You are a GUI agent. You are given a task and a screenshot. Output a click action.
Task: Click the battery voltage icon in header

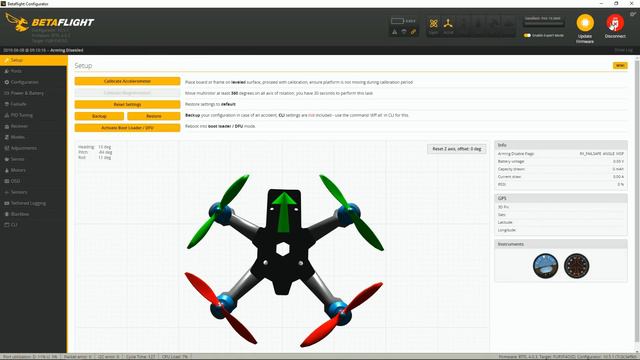397,21
